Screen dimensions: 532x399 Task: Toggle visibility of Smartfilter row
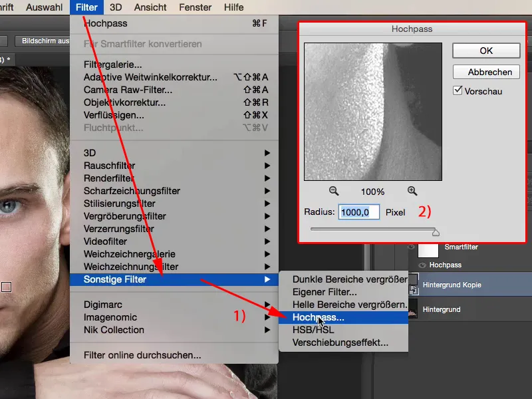coord(411,247)
